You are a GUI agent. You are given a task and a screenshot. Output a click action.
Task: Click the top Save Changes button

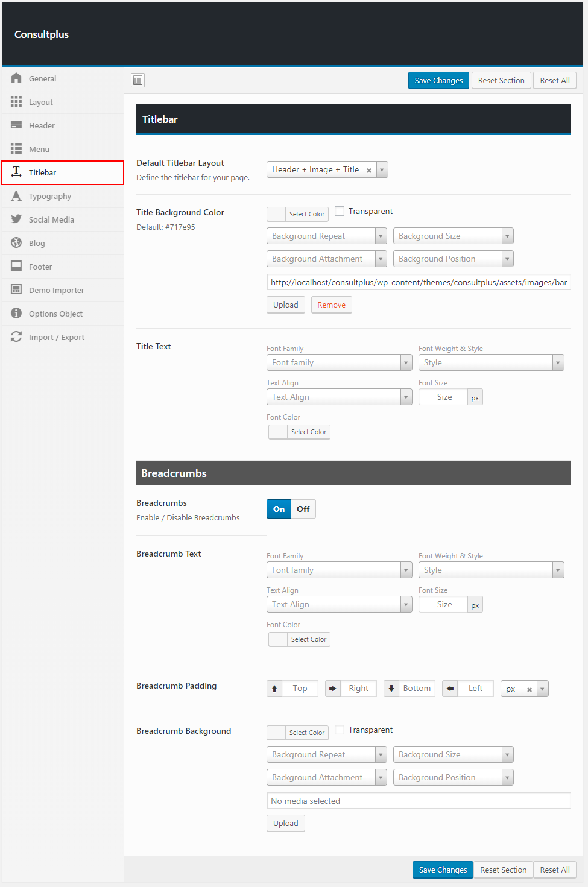coord(438,81)
